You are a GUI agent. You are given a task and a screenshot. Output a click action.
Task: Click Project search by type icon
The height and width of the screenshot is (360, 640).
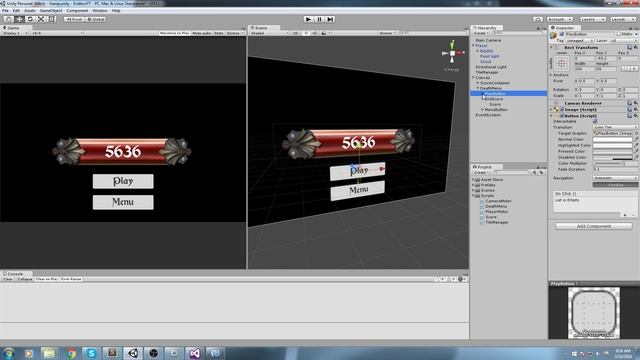(534, 173)
